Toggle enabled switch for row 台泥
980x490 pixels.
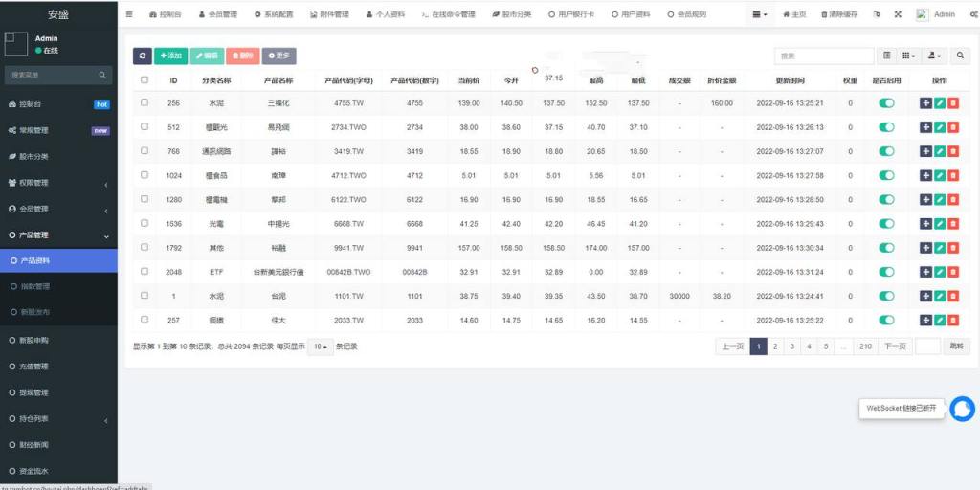886,296
